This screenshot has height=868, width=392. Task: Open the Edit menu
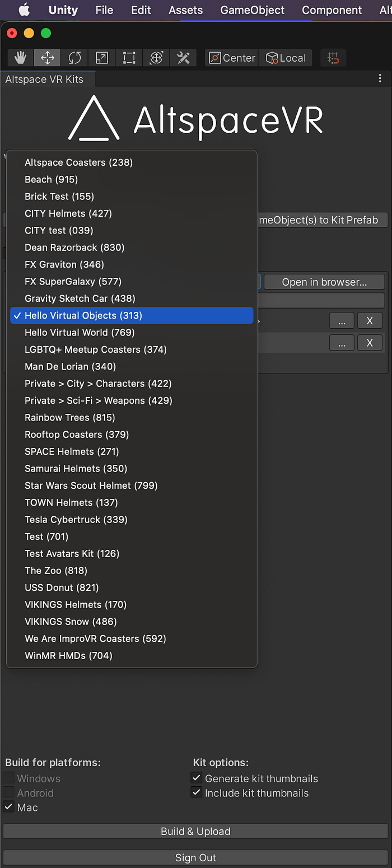point(141,10)
